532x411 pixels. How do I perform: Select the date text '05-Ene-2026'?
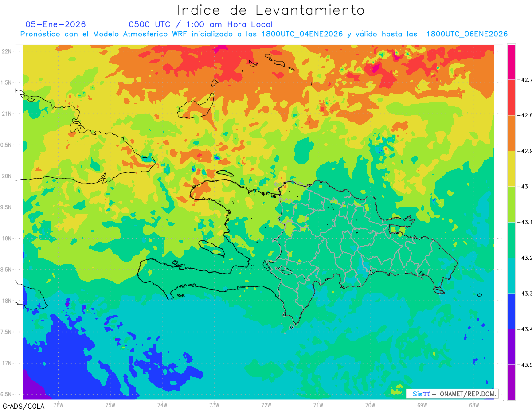56,24
